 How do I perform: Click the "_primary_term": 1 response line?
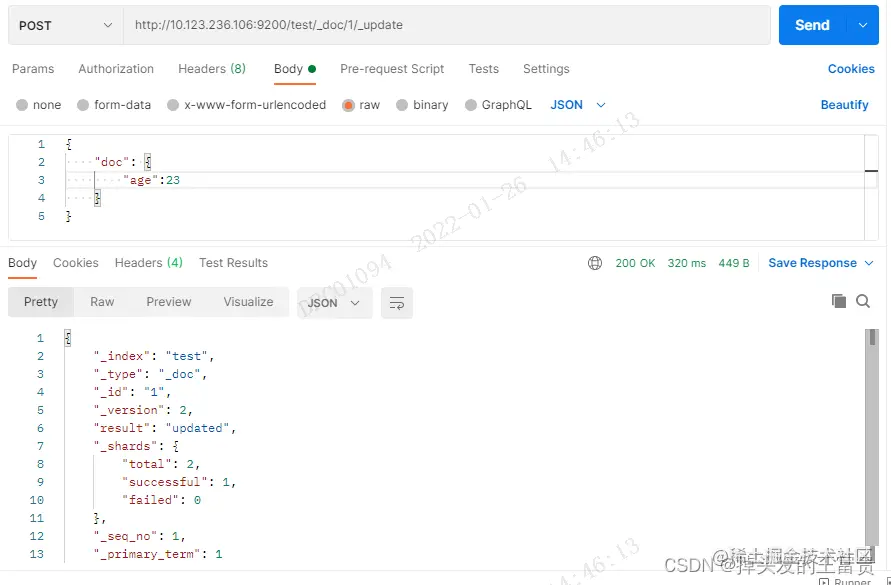[158, 554]
